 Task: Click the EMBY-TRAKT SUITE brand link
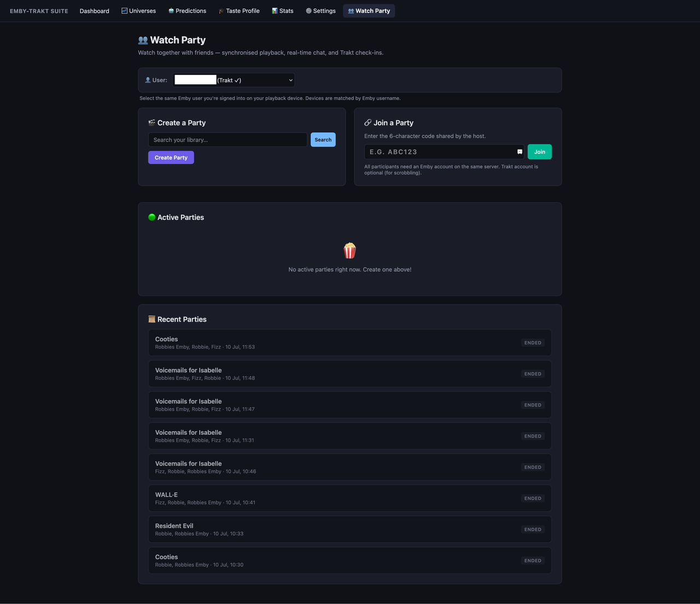click(39, 11)
